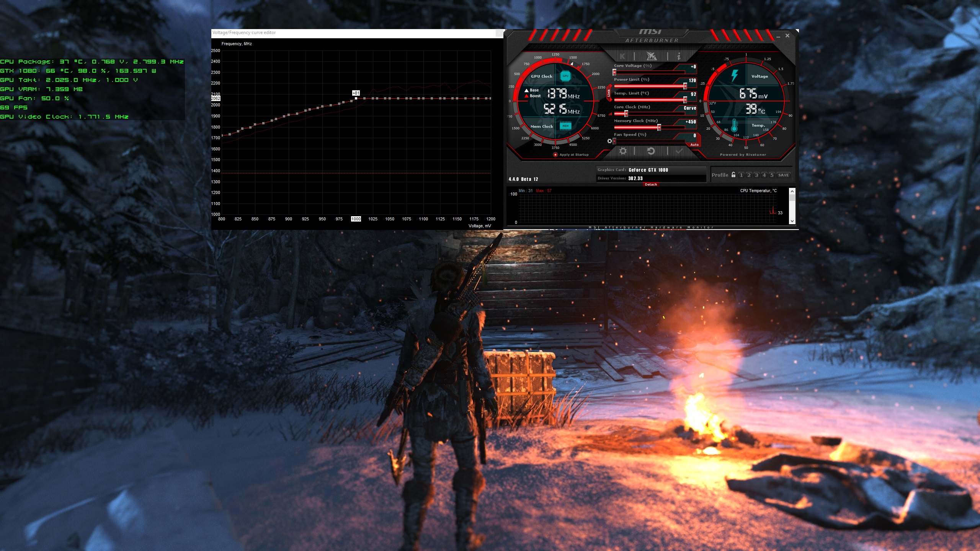
Task: Apply settings with the checkmark icon
Action: coord(679,151)
